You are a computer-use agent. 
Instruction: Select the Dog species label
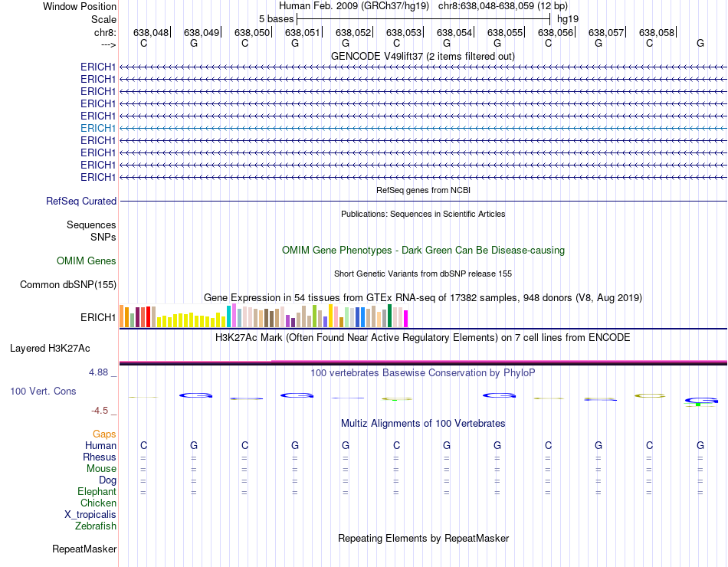107,480
